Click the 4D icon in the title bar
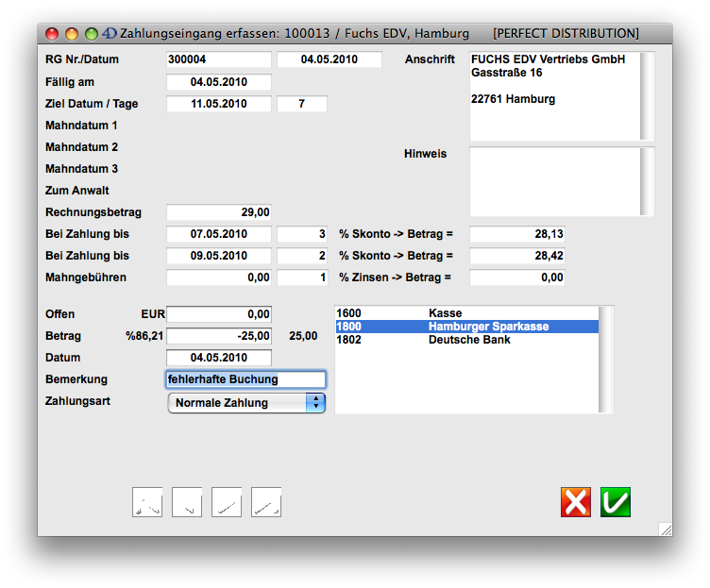This screenshot has height=588, width=710. pyautogui.click(x=110, y=34)
